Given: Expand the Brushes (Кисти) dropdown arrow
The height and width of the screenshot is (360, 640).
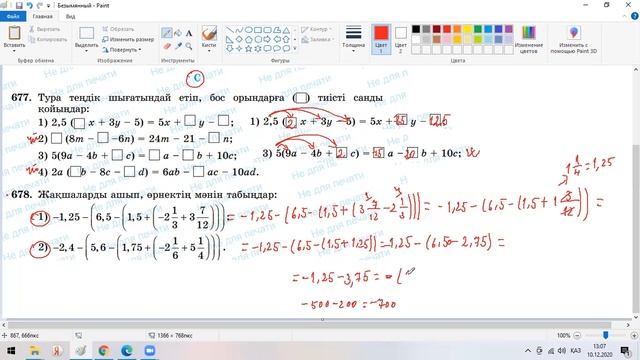Looking at the screenshot, I should coord(209,51).
